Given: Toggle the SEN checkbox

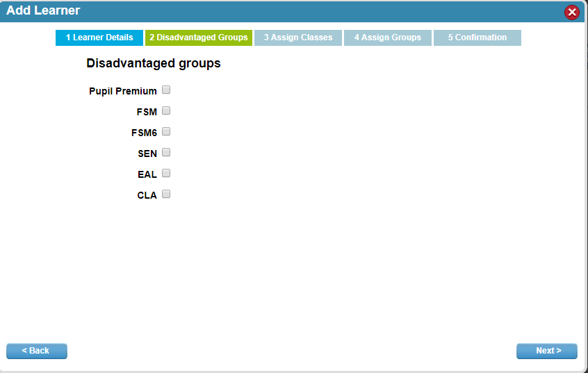Looking at the screenshot, I should 166,152.
